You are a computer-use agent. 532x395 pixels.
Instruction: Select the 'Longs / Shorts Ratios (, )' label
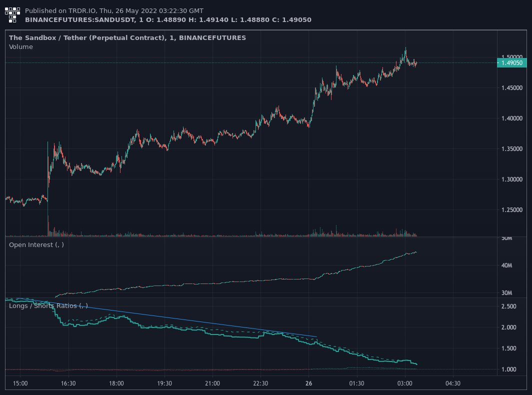pos(48,306)
